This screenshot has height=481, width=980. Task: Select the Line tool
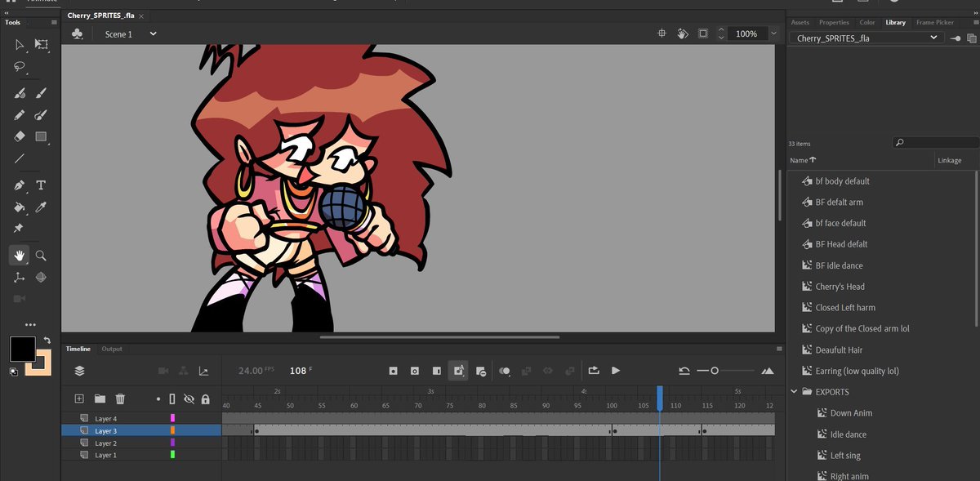(x=20, y=159)
